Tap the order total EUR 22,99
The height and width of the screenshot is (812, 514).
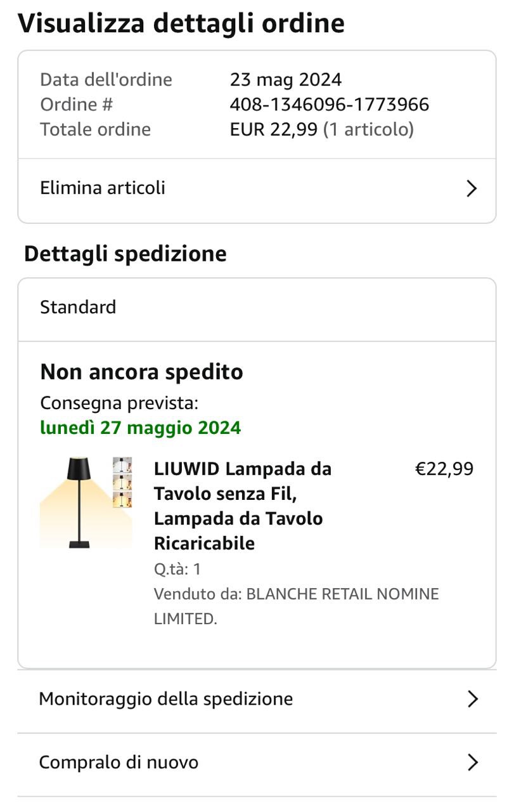(x=273, y=129)
